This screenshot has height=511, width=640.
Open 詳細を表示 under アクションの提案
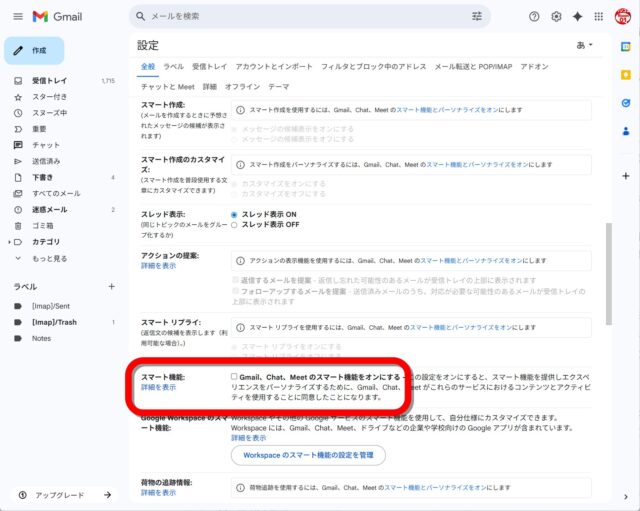(158, 266)
